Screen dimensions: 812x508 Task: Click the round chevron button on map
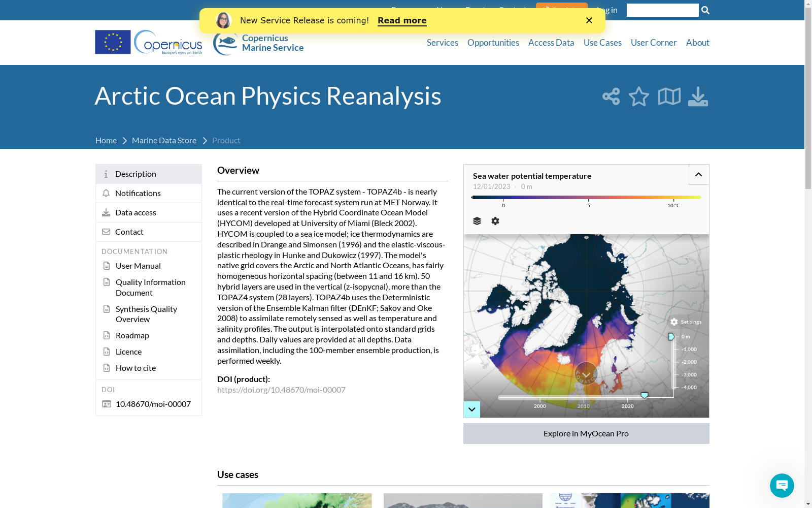point(586,373)
